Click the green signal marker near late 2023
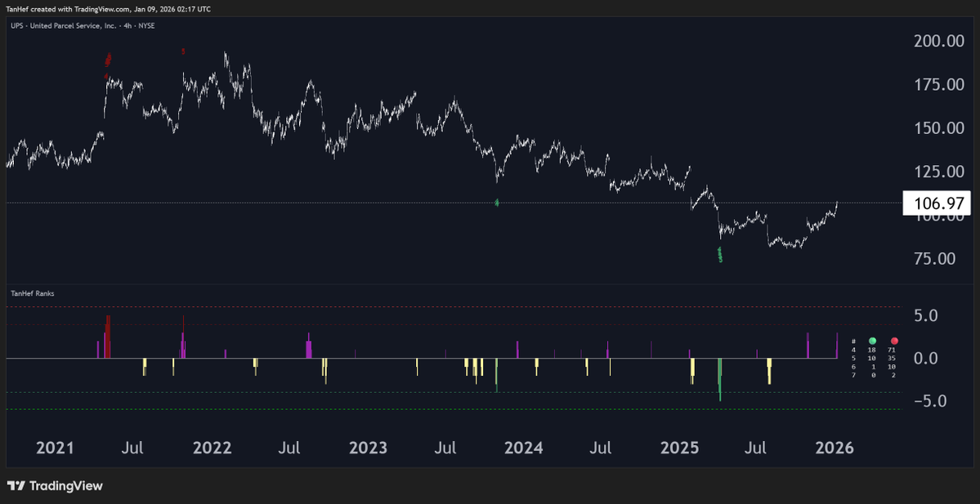980x504 pixels. (497, 203)
